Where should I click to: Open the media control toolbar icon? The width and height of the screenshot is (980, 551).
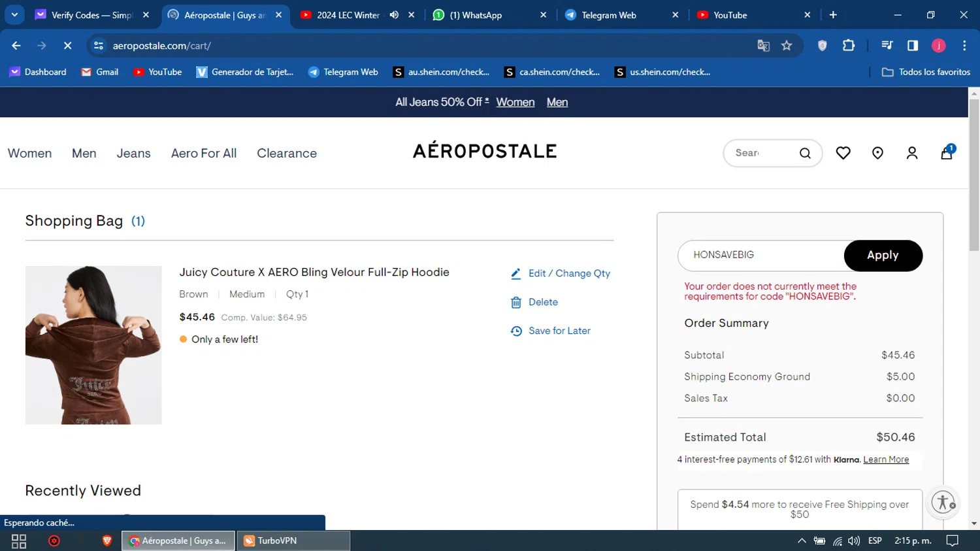pos(887,46)
